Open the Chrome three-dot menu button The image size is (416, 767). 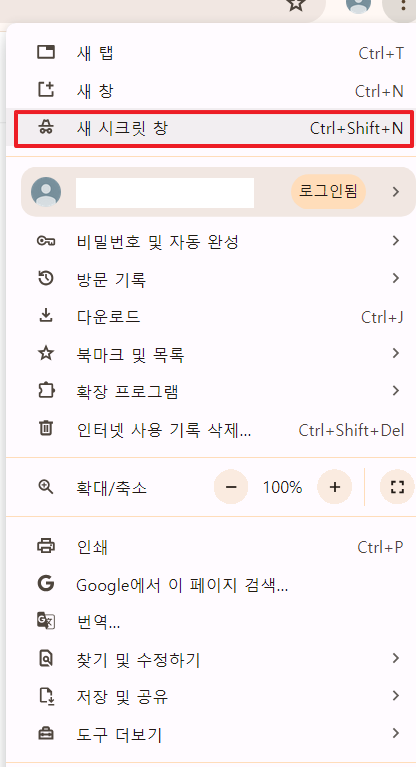(x=403, y=6)
